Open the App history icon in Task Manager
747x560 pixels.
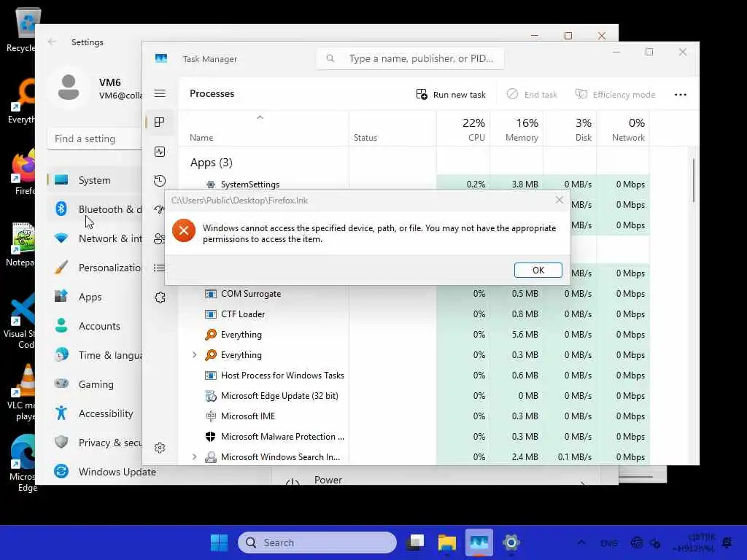(160, 181)
